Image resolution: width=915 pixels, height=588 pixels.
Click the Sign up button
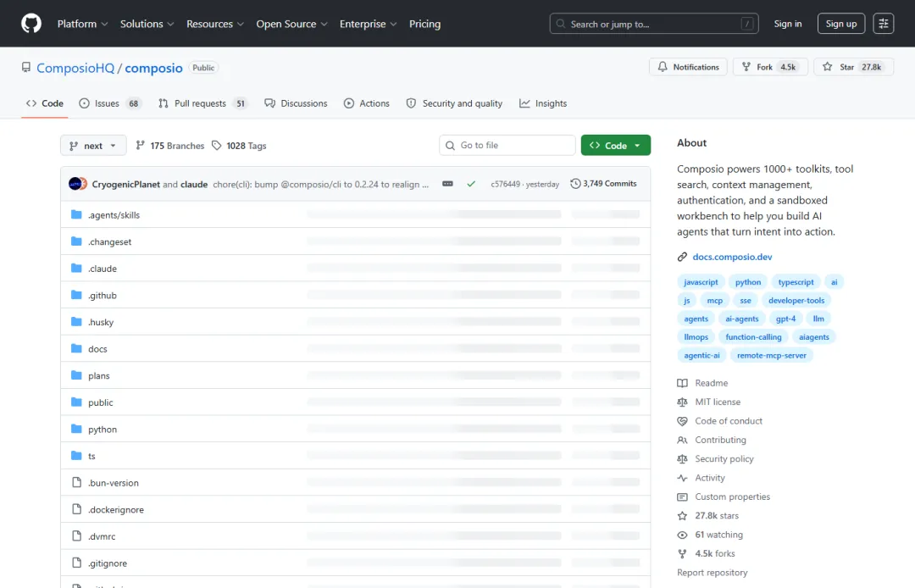(x=841, y=24)
